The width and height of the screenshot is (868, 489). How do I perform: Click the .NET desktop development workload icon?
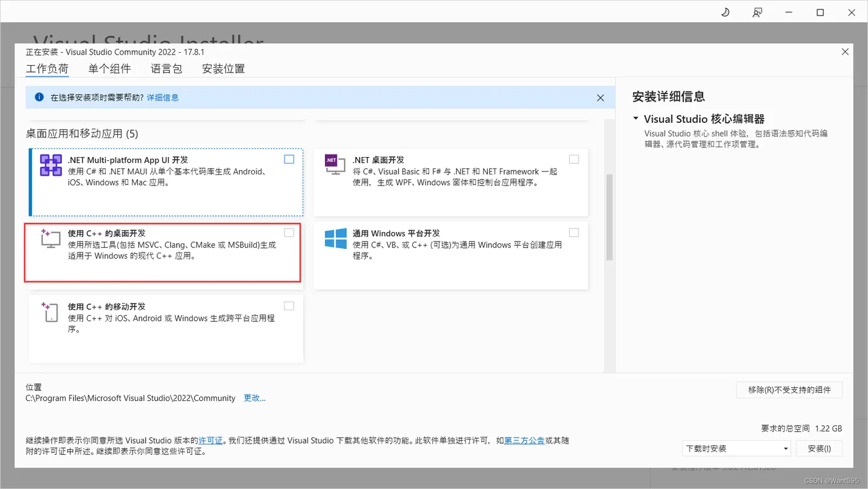coord(335,164)
